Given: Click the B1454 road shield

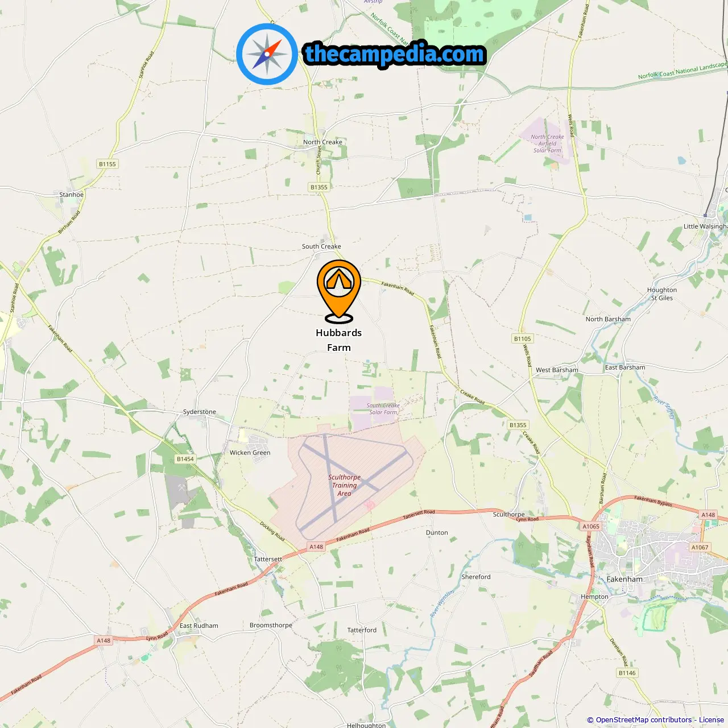Looking at the screenshot, I should [185, 459].
